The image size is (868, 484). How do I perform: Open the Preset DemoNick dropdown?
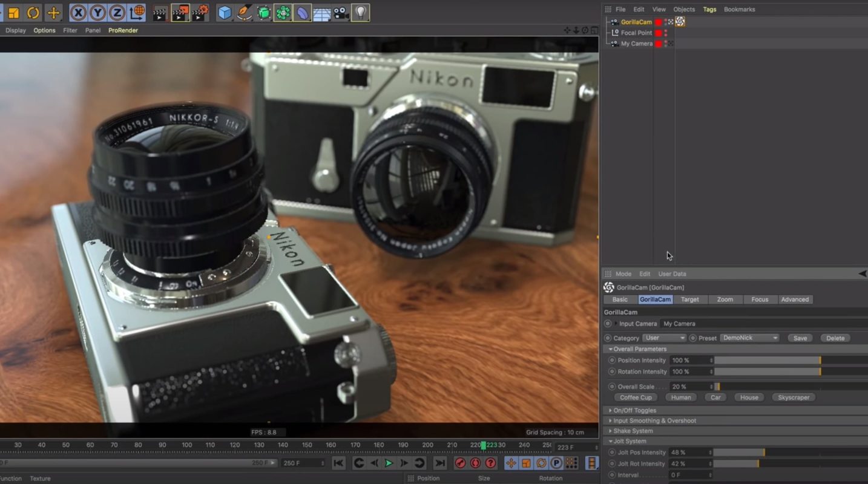tap(749, 338)
